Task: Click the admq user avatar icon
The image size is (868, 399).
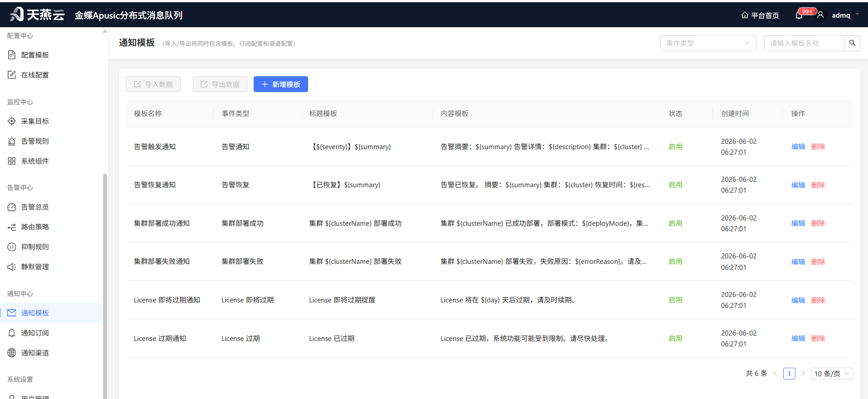Action: coord(820,15)
